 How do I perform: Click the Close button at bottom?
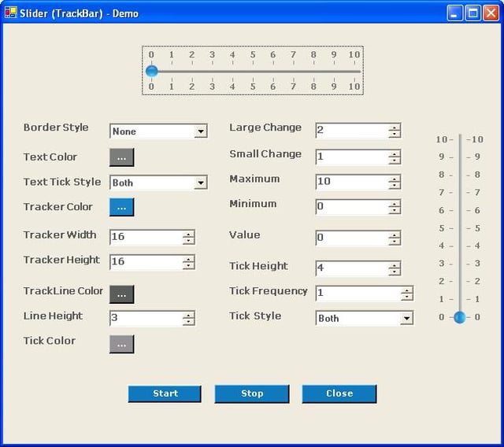pos(339,393)
